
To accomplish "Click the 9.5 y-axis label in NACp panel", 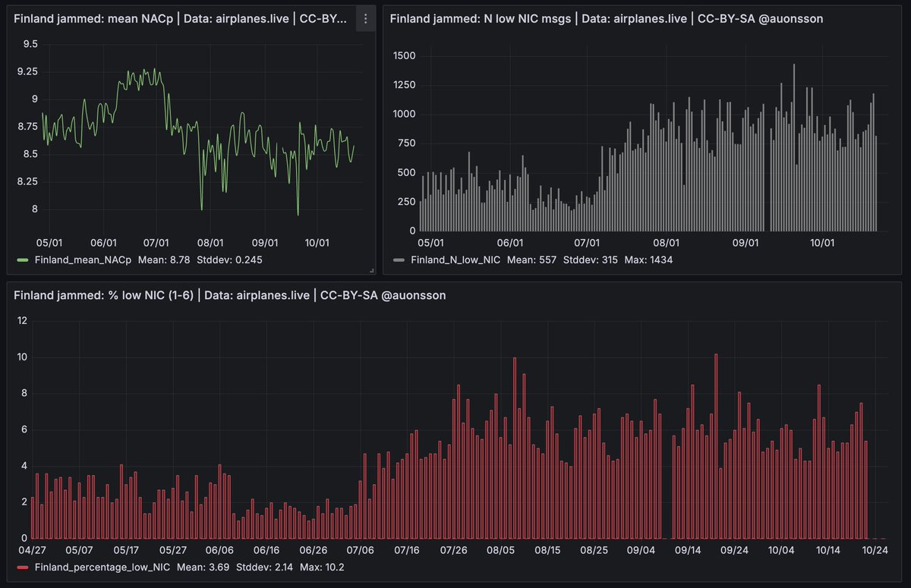I will pyautogui.click(x=31, y=44).
